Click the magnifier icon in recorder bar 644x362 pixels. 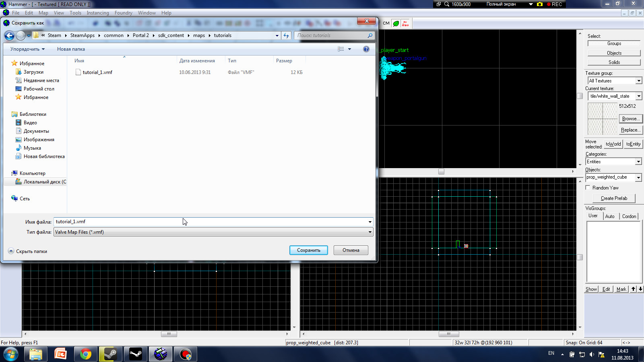pyautogui.click(x=447, y=4)
